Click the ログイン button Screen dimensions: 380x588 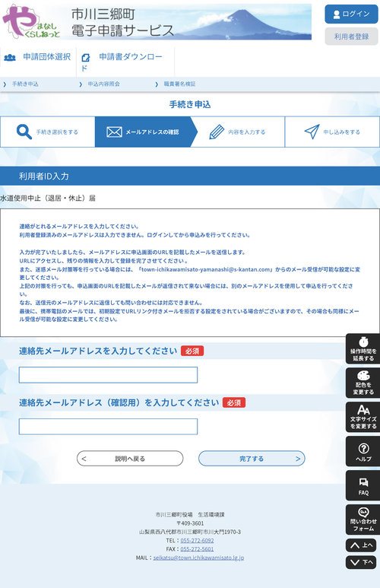pos(351,14)
